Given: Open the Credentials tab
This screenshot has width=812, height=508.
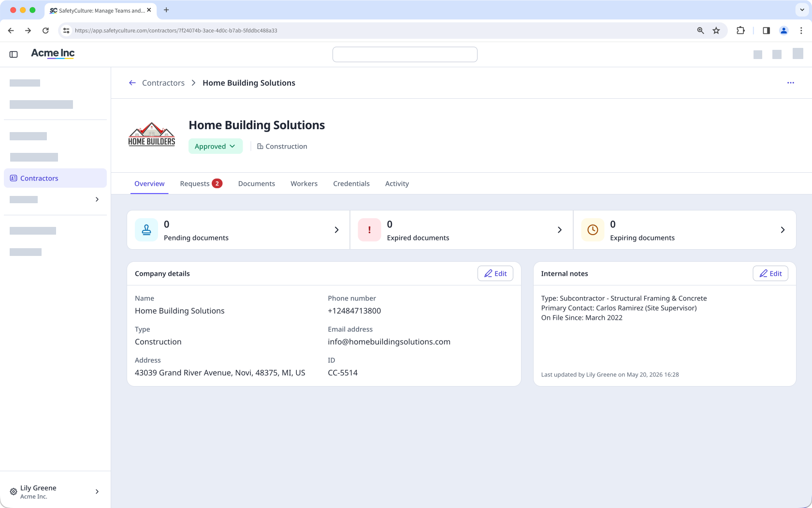Looking at the screenshot, I should click(351, 183).
